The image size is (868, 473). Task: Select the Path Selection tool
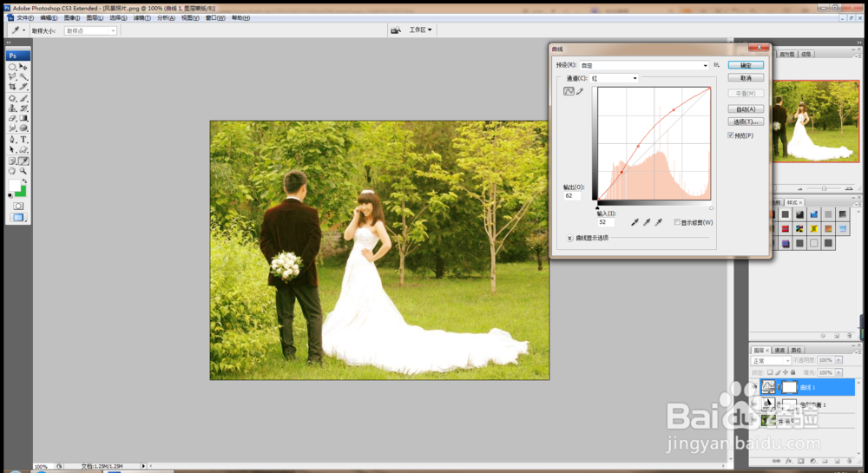(12, 149)
